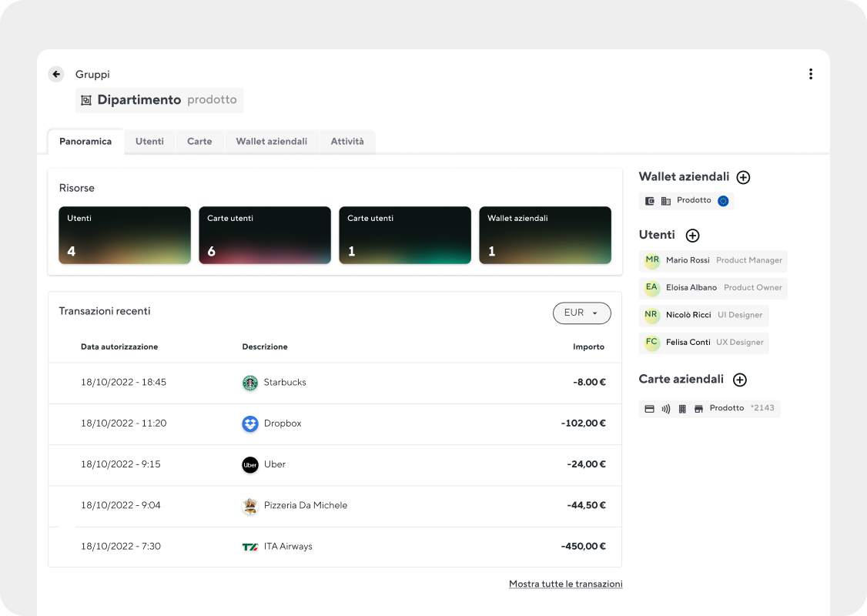Screen dimensions: 867x616
Task: Open Felisa Conti user chip
Action: click(703, 343)
